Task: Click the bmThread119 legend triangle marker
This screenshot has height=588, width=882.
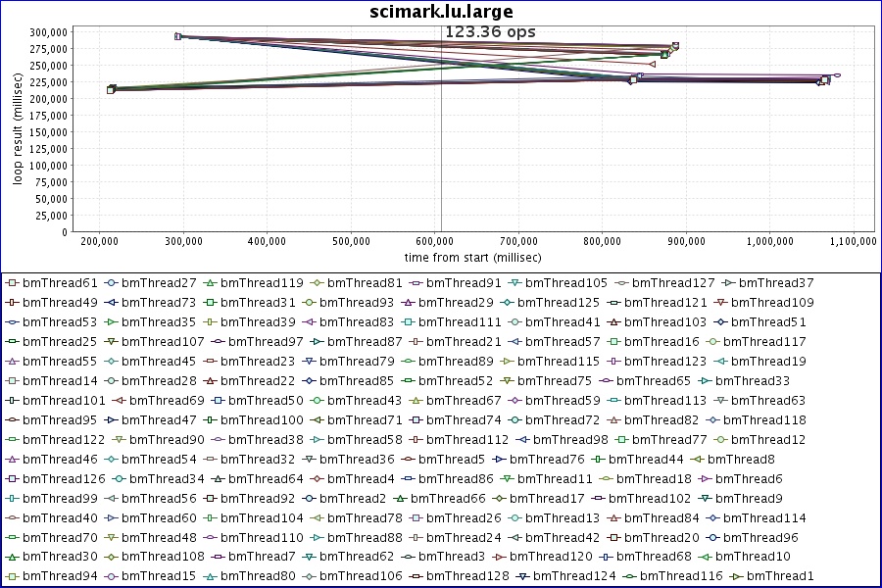Action: pyautogui.click(x=210, y=282)
